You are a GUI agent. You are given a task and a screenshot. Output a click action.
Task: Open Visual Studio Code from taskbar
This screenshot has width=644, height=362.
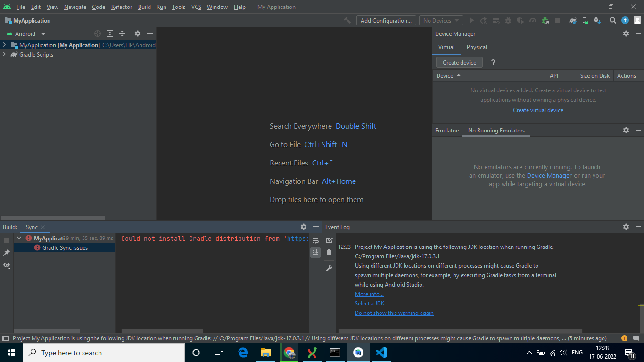pyautogui.click(x=381, y=353)
